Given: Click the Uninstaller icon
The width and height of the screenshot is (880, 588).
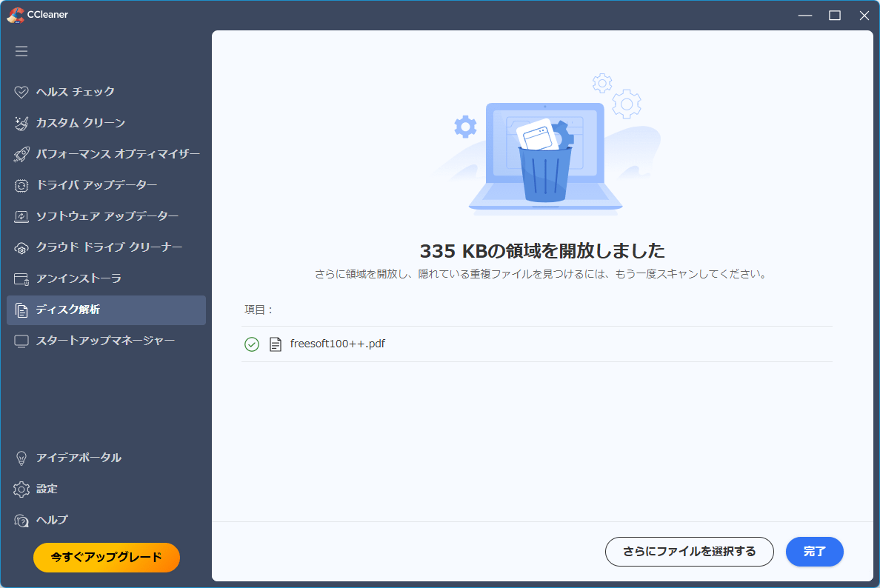Looking at the screenshot, I should pos(21,279).
